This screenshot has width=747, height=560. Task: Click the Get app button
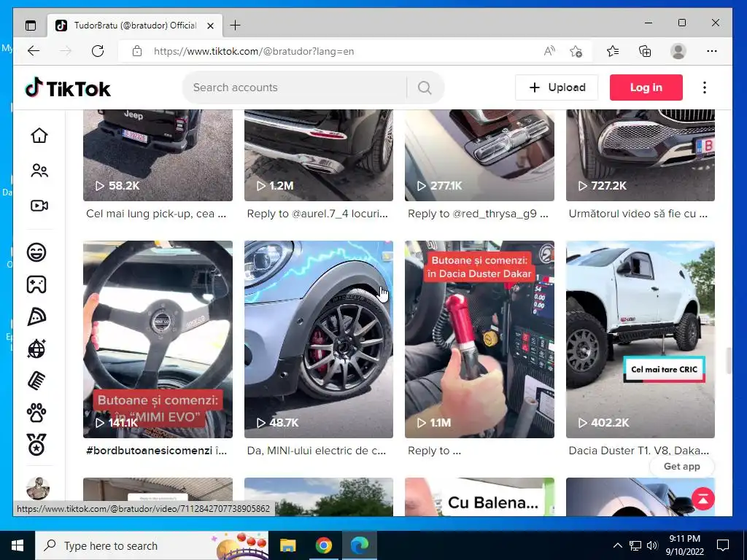682,466
